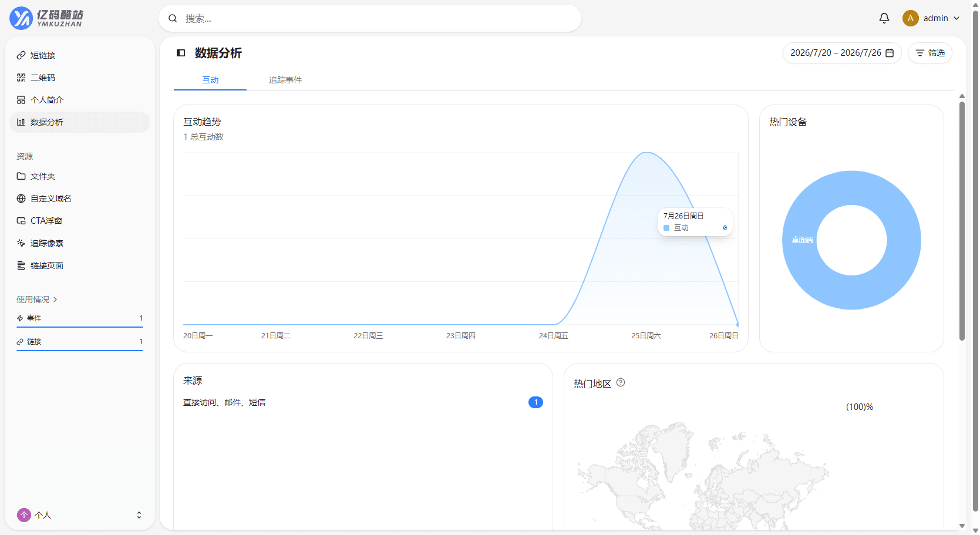Image resolution: width=980 pixels, height=535 pixels.
Task: Click the 二维码 QR icon
Action: tap(21, 78)
